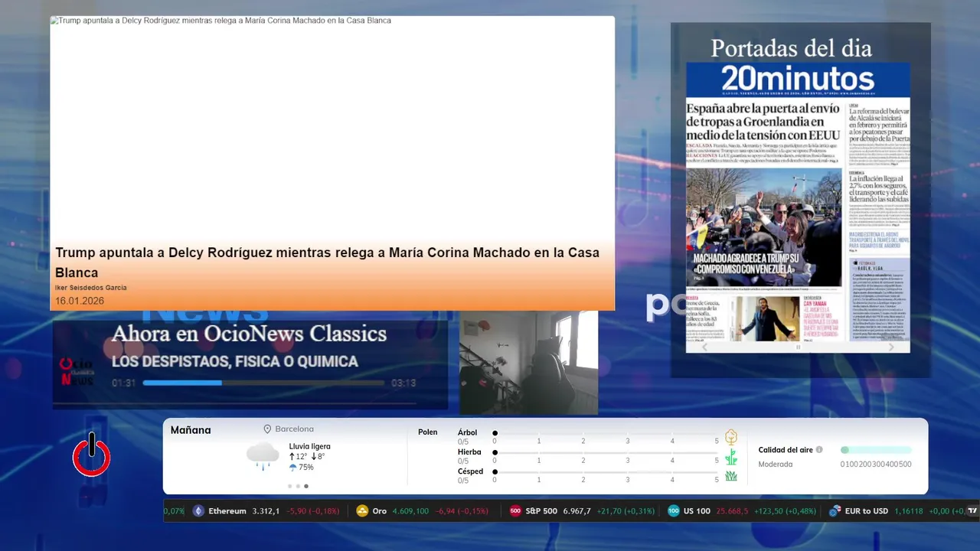The width and height of the screenshot is (980, 551).
Task: Select the first weather carousel dot
Action: click(x=289, y=486)
